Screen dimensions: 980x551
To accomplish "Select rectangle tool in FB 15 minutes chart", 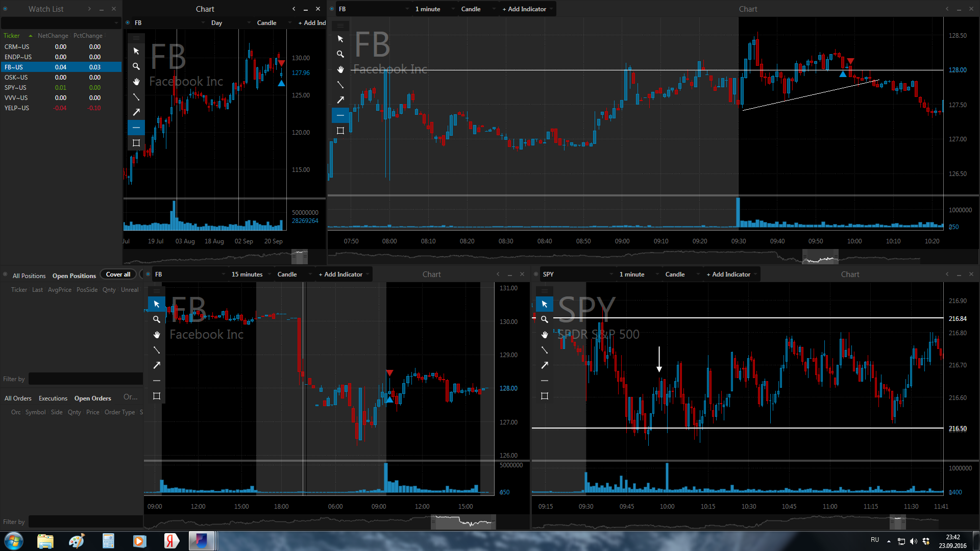I will pyautogui.click(x=157, y=396).
